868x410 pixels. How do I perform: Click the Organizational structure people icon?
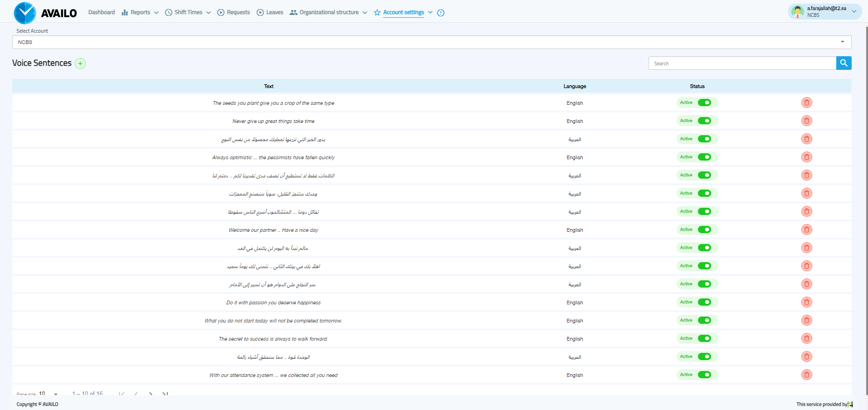point(293,13)
